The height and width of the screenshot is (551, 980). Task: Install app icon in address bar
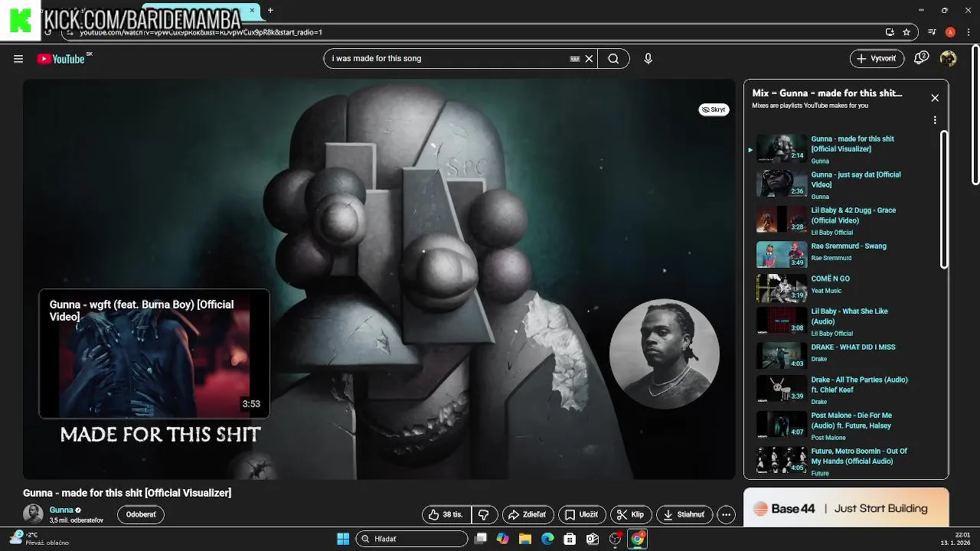click(x=890, y=32)
